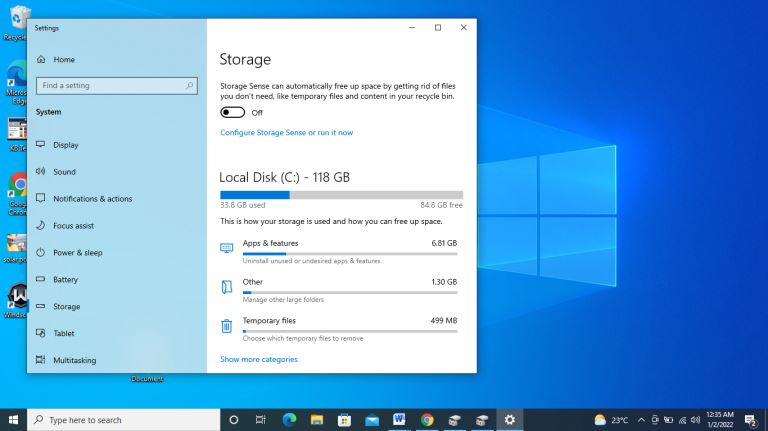Click the magnifier icon in Find a setting
This screenshot has height=431, width=768.
(x=190, y=86)
